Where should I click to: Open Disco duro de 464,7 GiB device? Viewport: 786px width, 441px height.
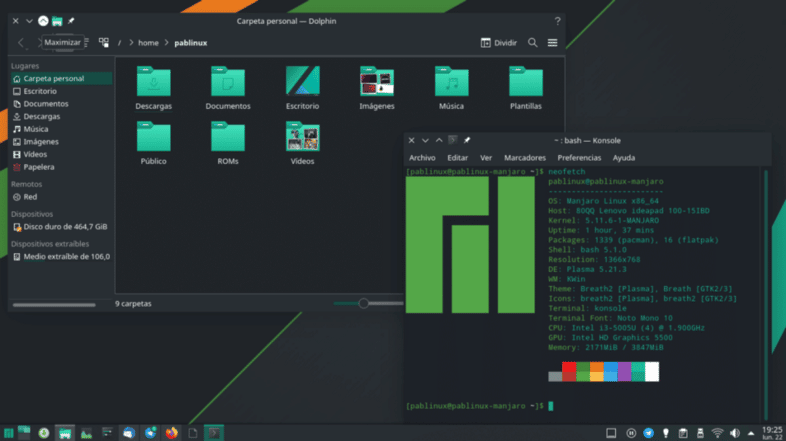pyautogui.click(x=61, y=227)
